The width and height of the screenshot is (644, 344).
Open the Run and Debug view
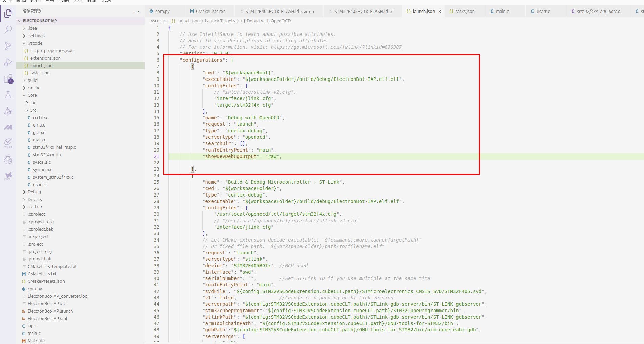(x=8, y=63)
